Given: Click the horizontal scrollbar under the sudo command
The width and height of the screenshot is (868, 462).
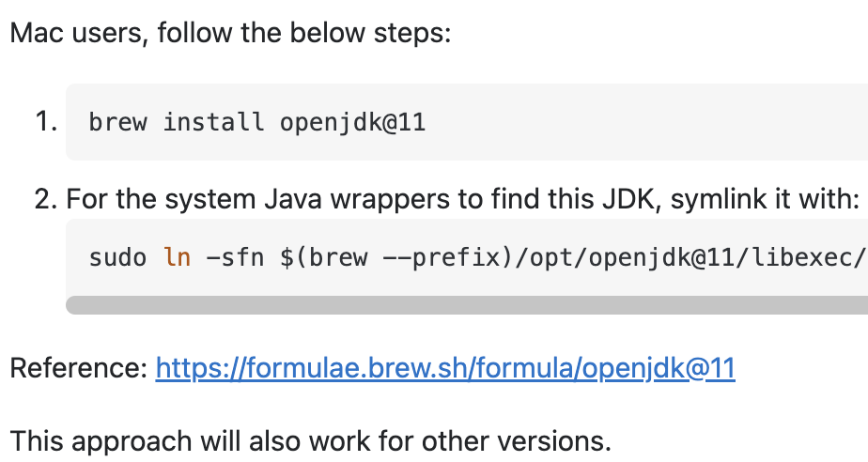Looking at the screenshot, I should (x=467, y=305).
